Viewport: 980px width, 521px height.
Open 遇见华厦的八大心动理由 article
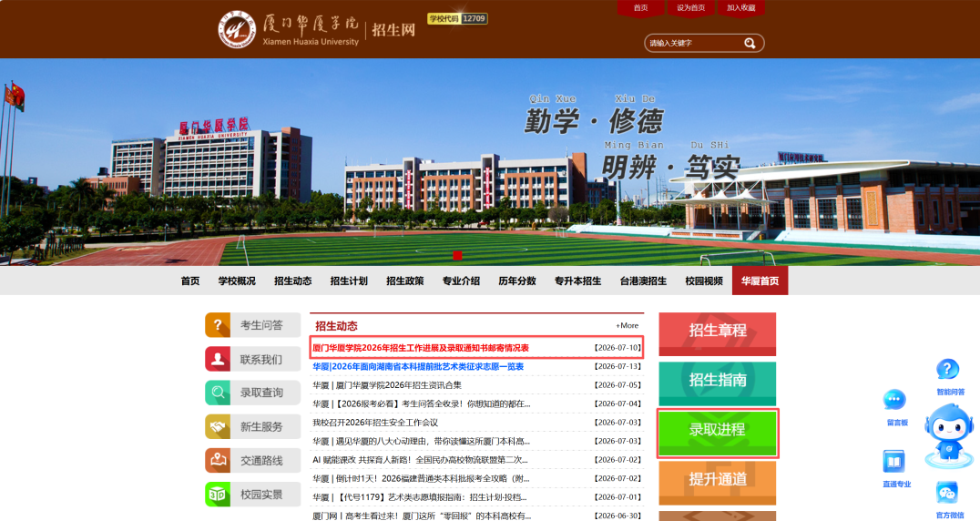422,442
